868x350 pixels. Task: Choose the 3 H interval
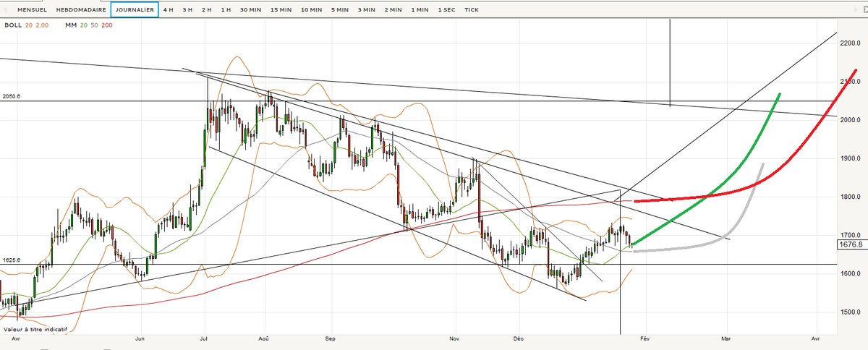[187, 10]
